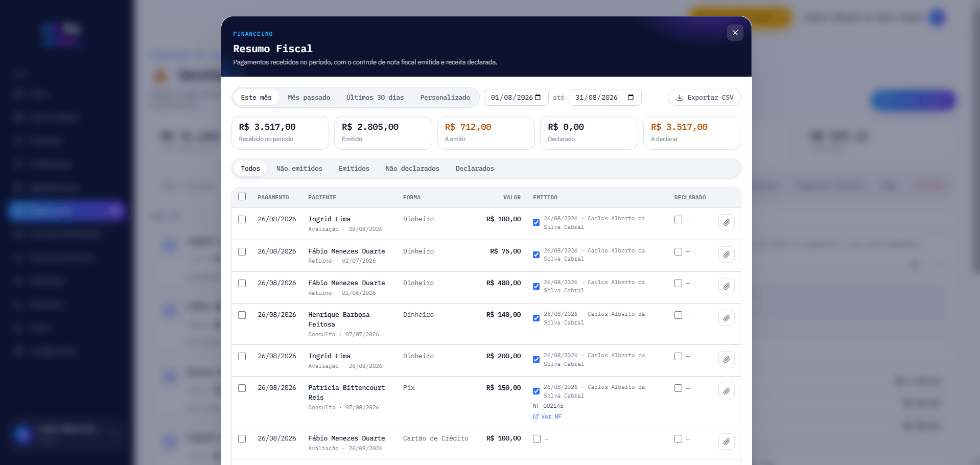Switch to the Declarados tab

475,169
